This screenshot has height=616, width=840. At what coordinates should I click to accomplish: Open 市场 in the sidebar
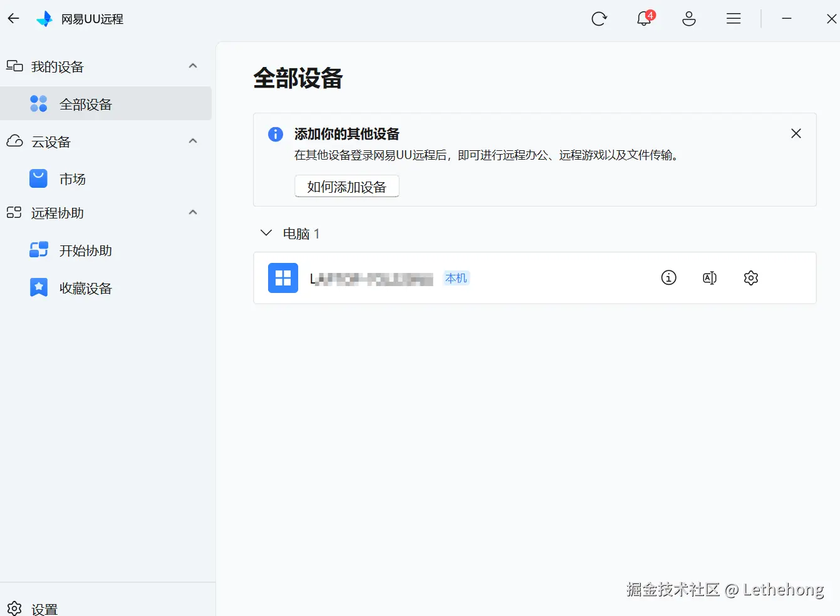[x=106, y=179]
